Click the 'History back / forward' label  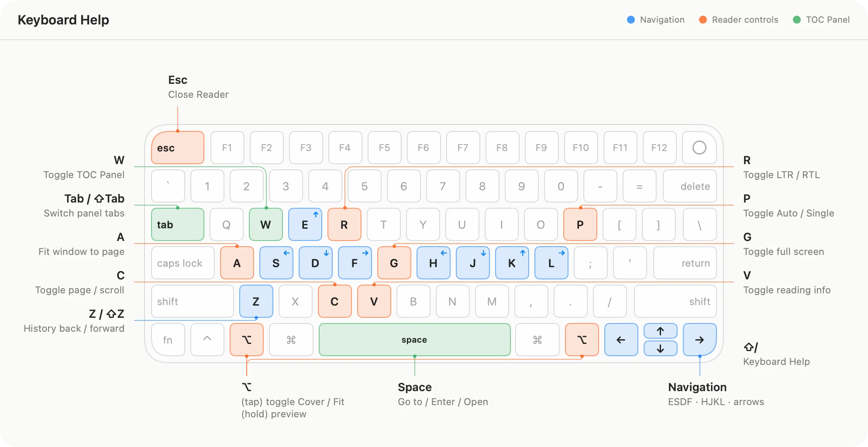click(x=74, y=328)
